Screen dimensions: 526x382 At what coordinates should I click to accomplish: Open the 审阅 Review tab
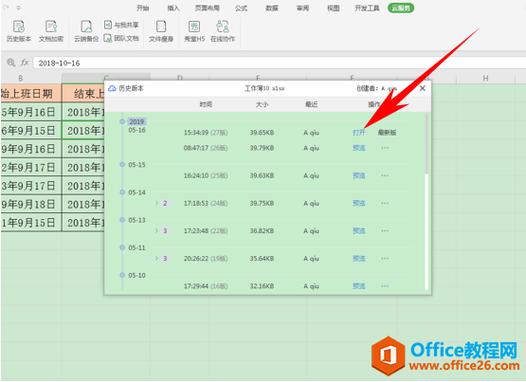pyautogui.click(x=303, y=8)
